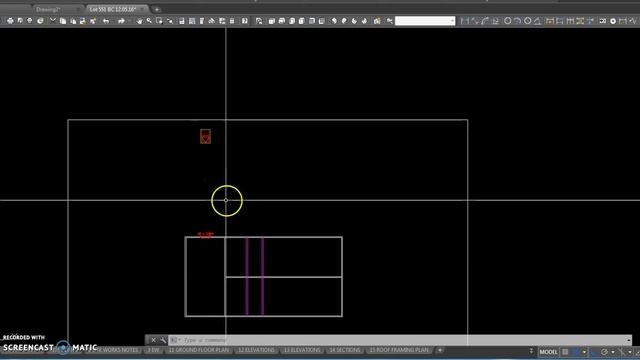Select the Dimension Space tool
640x360 pixels.
click(x=580, y=20)
